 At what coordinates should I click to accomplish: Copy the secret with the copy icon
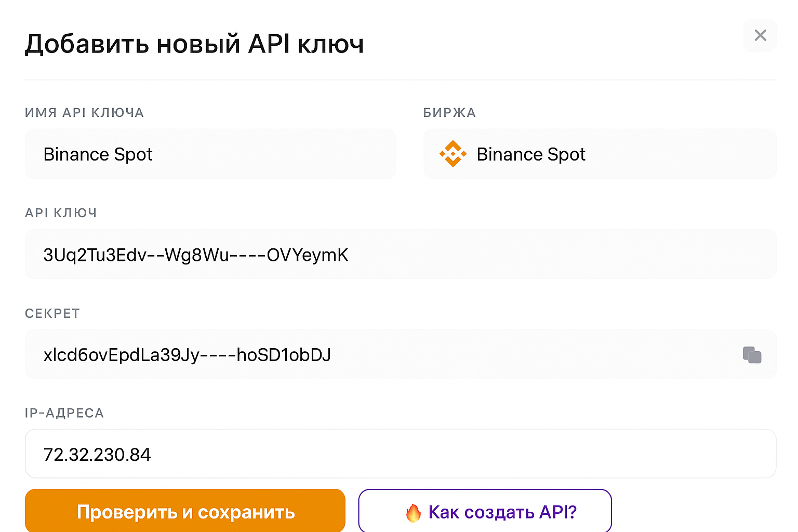752,355
